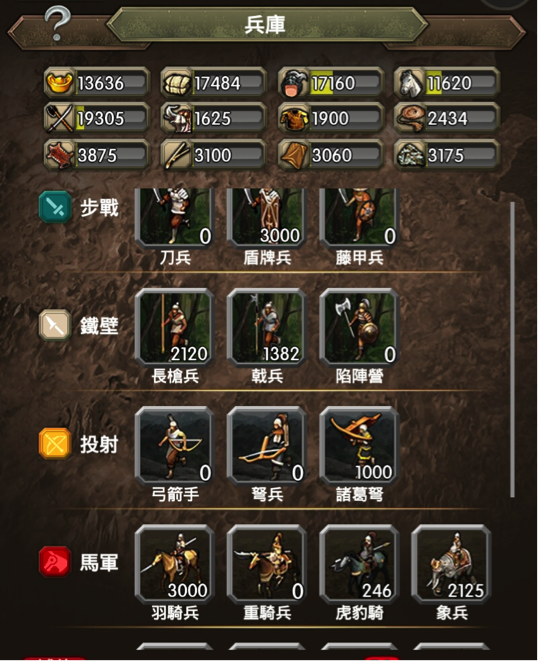Select the 馬軍 cavalry category icon
Screen dimensions: 538x661
tap(55, 562)
